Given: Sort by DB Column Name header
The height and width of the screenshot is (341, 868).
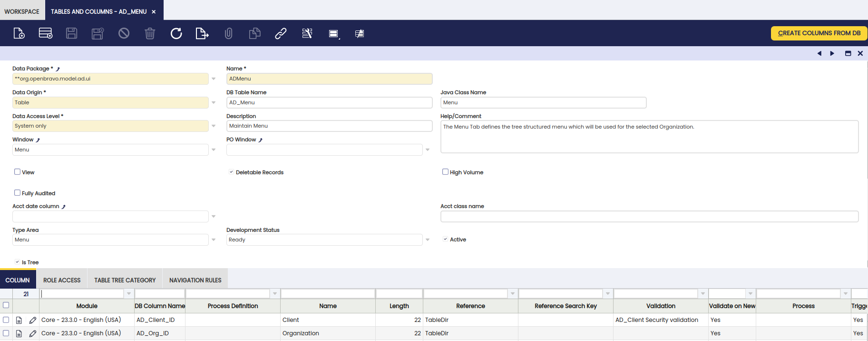Looking at the screenshot, I should click(160, 306).
